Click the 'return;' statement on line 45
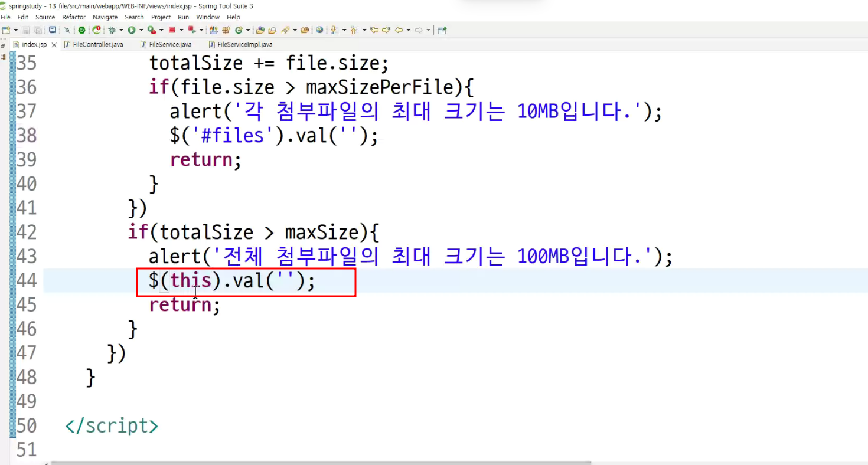This screenshot has width=868, height=465. 185,304
